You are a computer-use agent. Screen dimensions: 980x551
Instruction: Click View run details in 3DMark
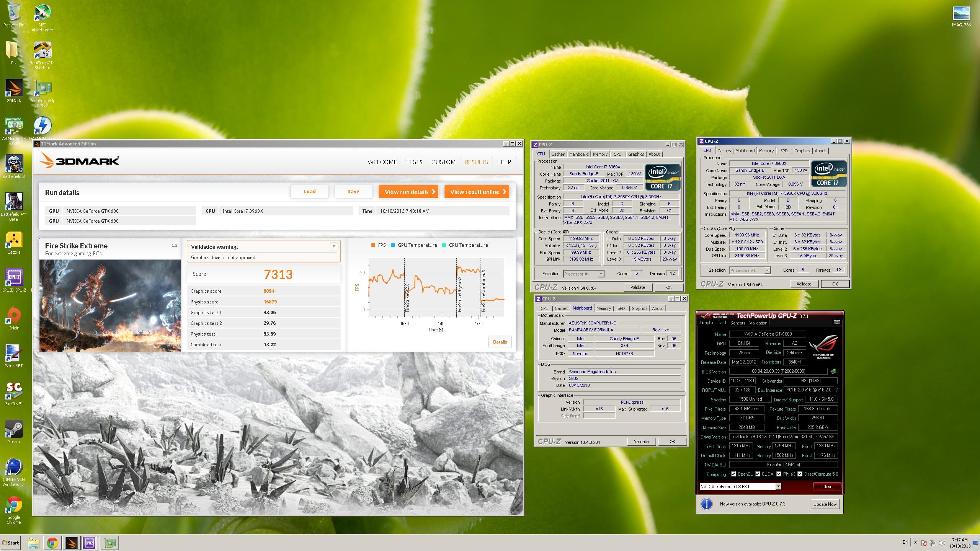pyautogui.click(x=409, y=192)
